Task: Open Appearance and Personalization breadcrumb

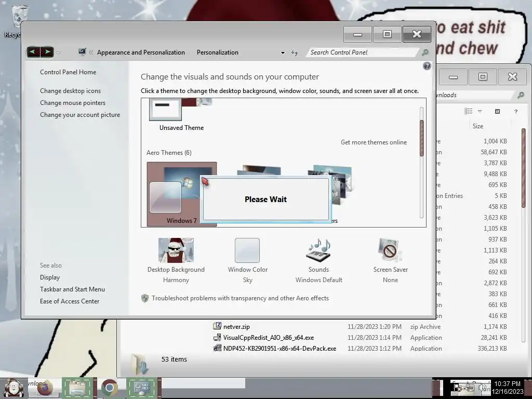Action: (x=141, y=52)
